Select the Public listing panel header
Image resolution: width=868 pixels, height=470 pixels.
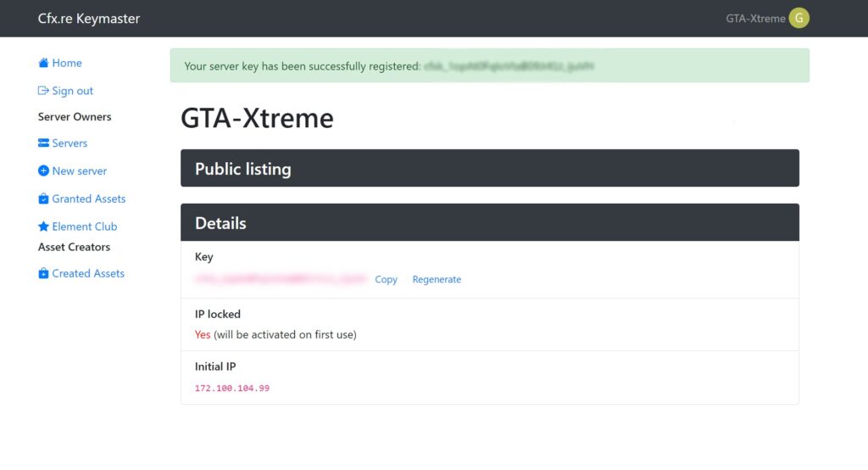coord(490,168)
